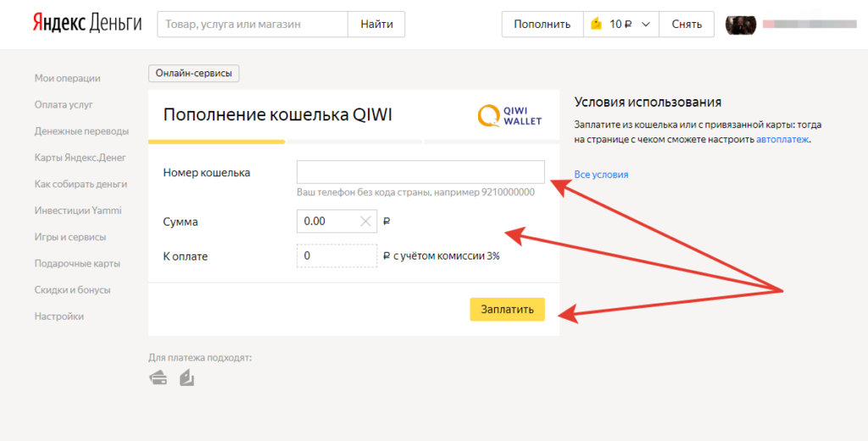Click the Для платежа подходят label

[x=200, y=358]
